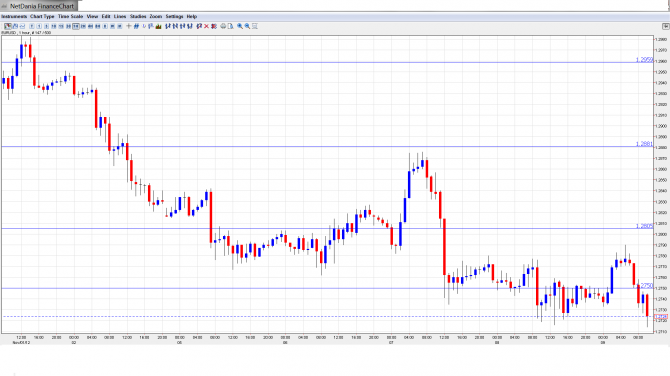This screenshot has height=376, width=670.
Task: Open the Chart Type menu
Action: click(x=42, y=16)
